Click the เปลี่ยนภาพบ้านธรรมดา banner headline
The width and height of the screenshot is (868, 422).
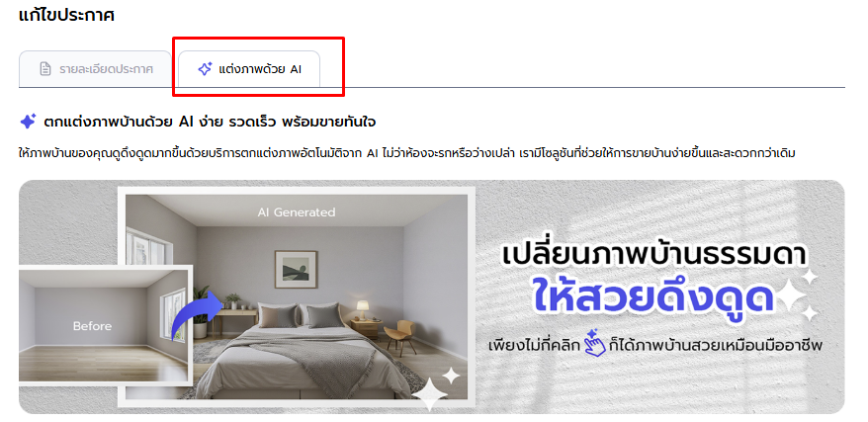(654, 256)
